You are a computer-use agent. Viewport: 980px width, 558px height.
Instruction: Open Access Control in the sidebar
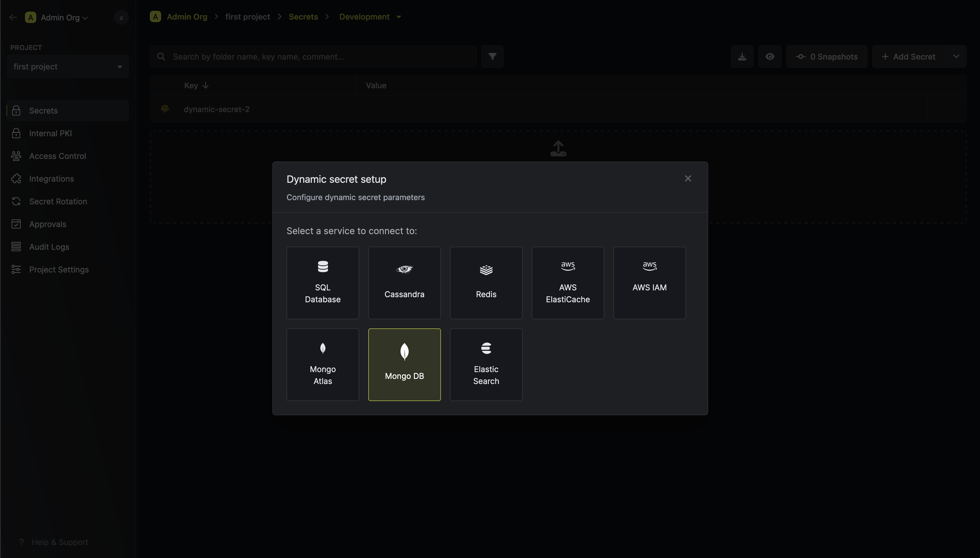coord(68,156)
